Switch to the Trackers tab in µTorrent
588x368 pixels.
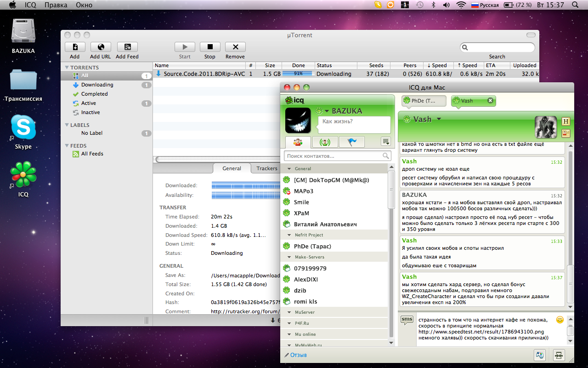point(267,168)
